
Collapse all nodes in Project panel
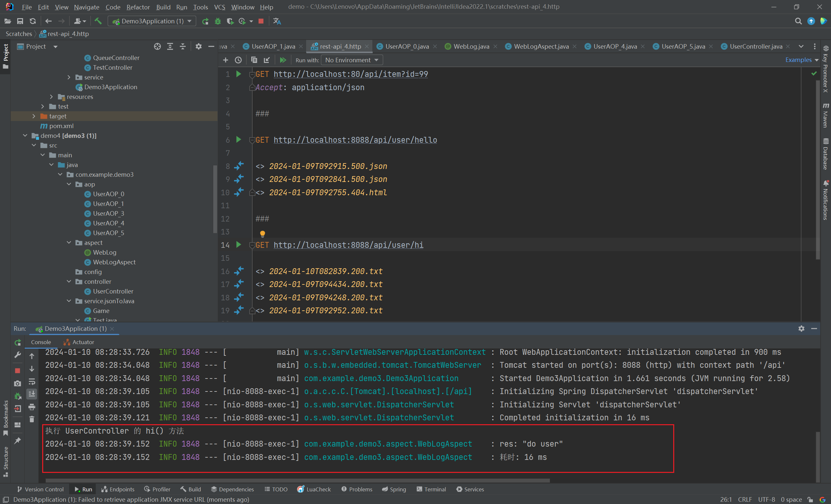click(182, 46)
